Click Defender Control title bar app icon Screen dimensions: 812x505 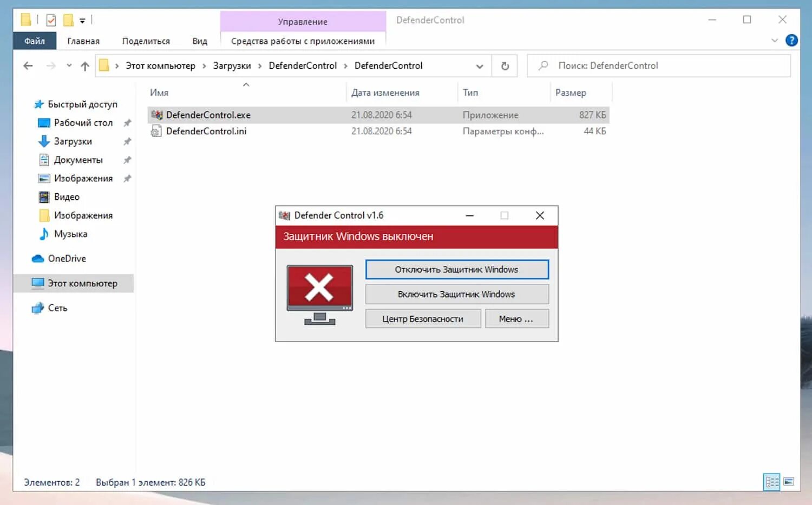(284, 215)
